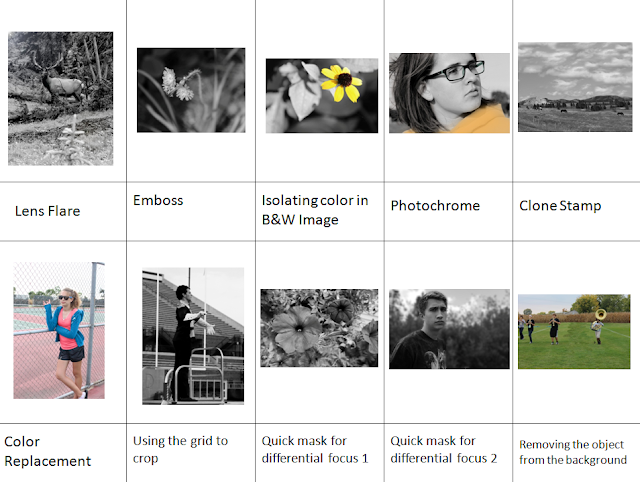Click the Isolating color in B&W Image caption
The height and width of the screenshot is (482, 640).
click(315, 210)
